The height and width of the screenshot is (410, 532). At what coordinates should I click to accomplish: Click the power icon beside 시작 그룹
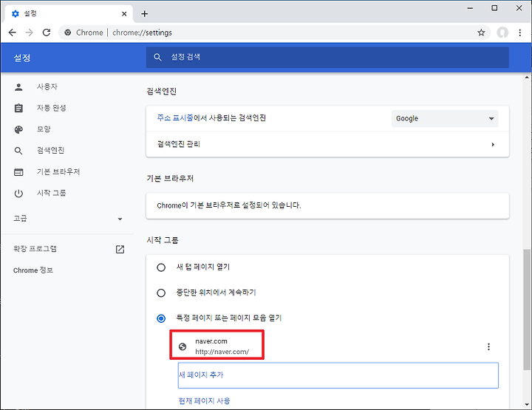pos(18,194)
